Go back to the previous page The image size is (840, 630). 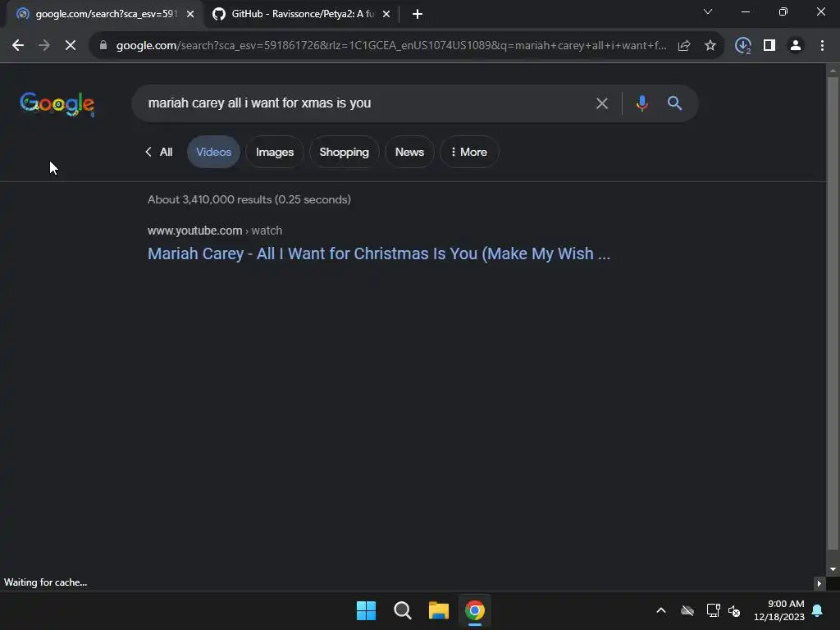click(x=18, y=46)
